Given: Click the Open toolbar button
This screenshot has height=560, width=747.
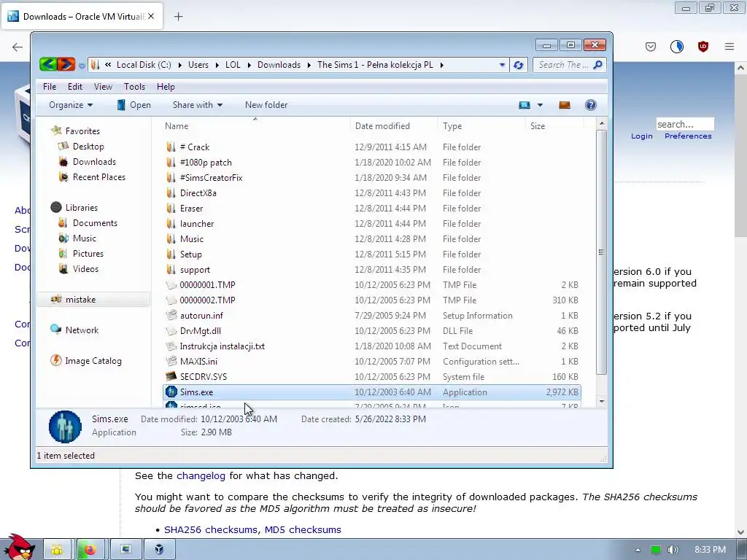Looking at the screenshot, I should [134, 105].
